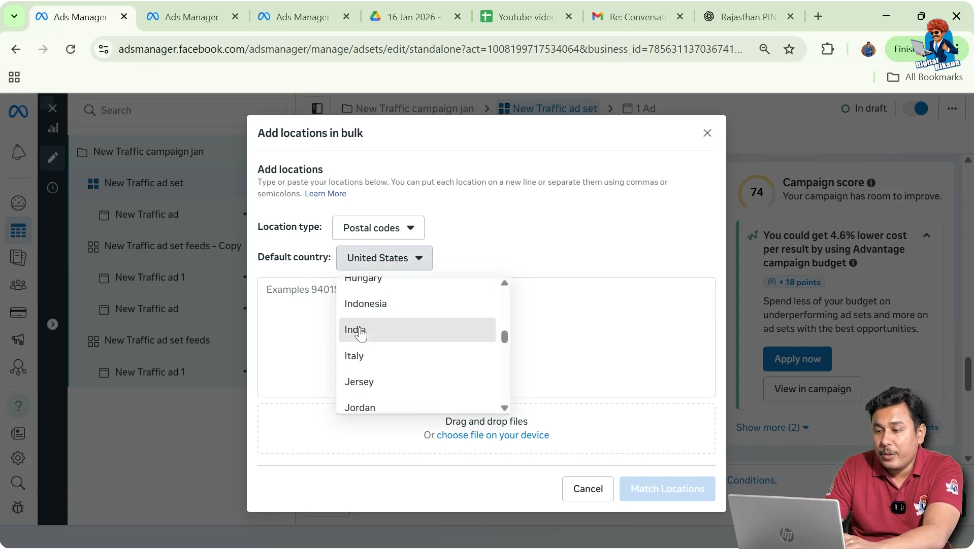This screenshot has height=549, width=974.
Task: Toggle the side panel layout icon
Action: coord(317,108)
